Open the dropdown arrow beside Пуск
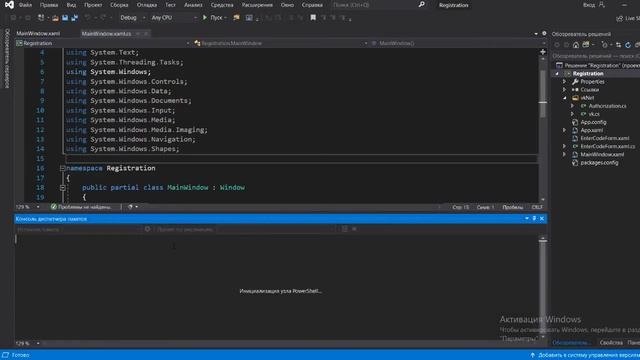 pyautogui.click(x=226, y=18)
